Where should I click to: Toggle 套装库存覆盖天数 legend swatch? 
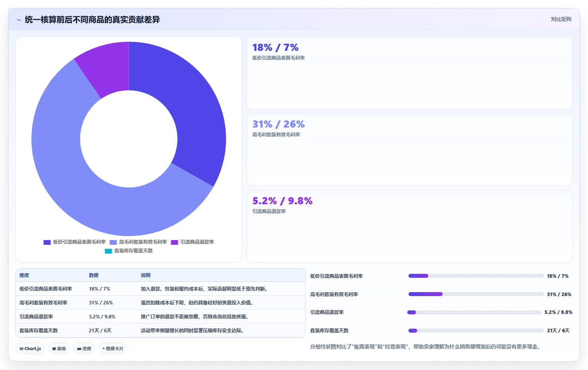pyautogui.click(x=108, y=251)
